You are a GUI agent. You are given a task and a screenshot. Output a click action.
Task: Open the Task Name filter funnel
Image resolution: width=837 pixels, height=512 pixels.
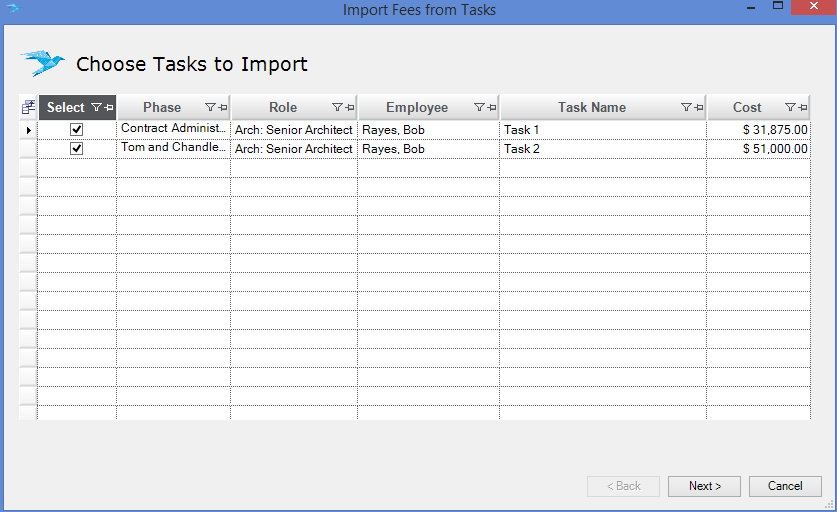(686, 107)
